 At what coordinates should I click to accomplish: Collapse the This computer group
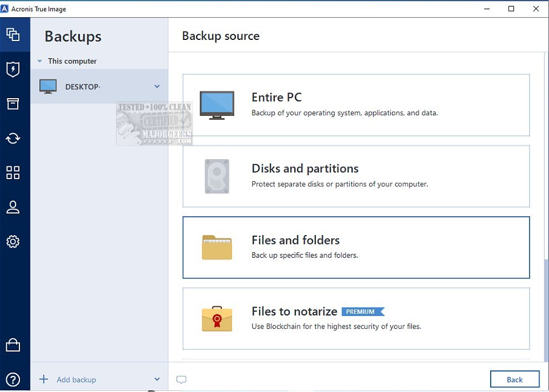coord(40,61)
